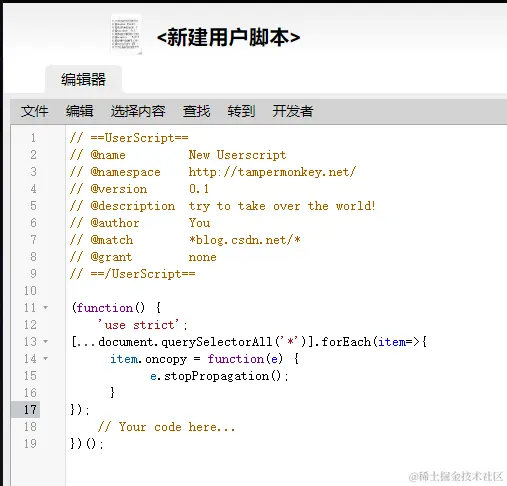
Task: Click the '// ==UserScript==' opening line
Action: [129, 138]
